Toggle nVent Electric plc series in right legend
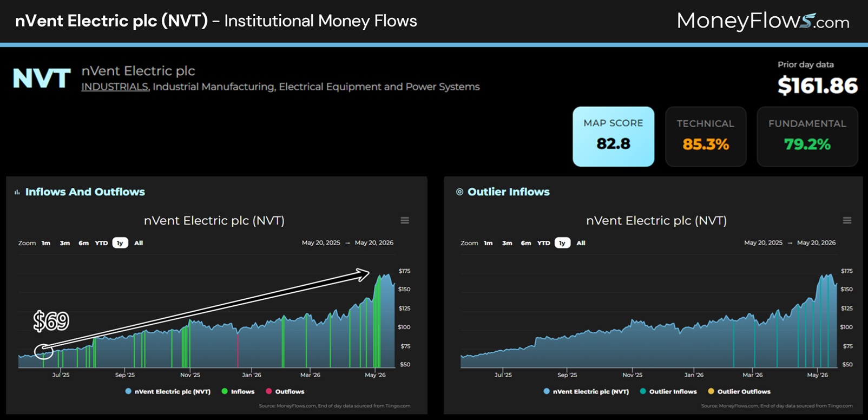Viewport: 868px width, 420px height. coord(586,391)
